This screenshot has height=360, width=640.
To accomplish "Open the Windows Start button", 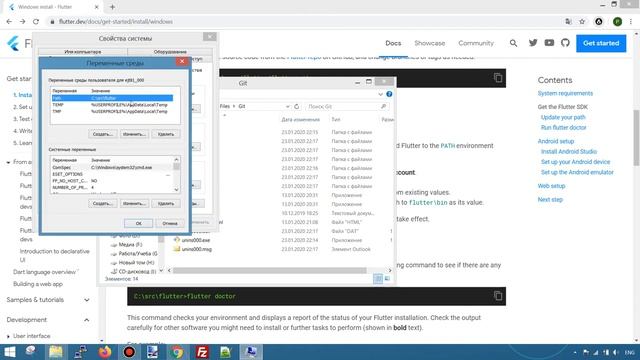I will (x=9, y=352).
